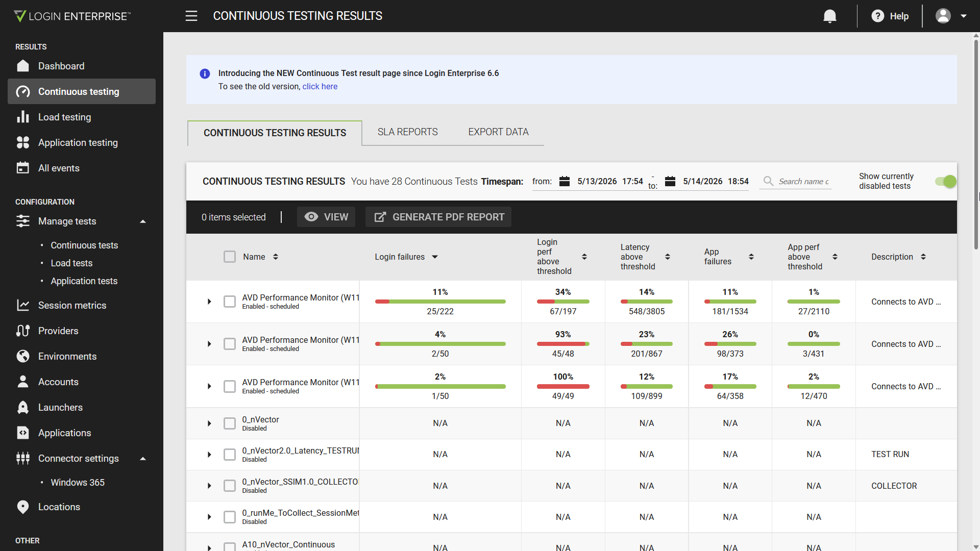Click the GENERATE PDF REPORT button
Image resolution: width=980 pixels, height=551 pixels.
pos(438,217)
